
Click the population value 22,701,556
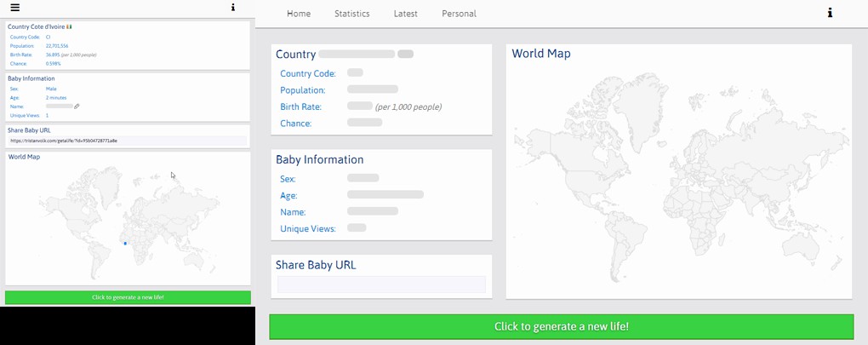58,46
